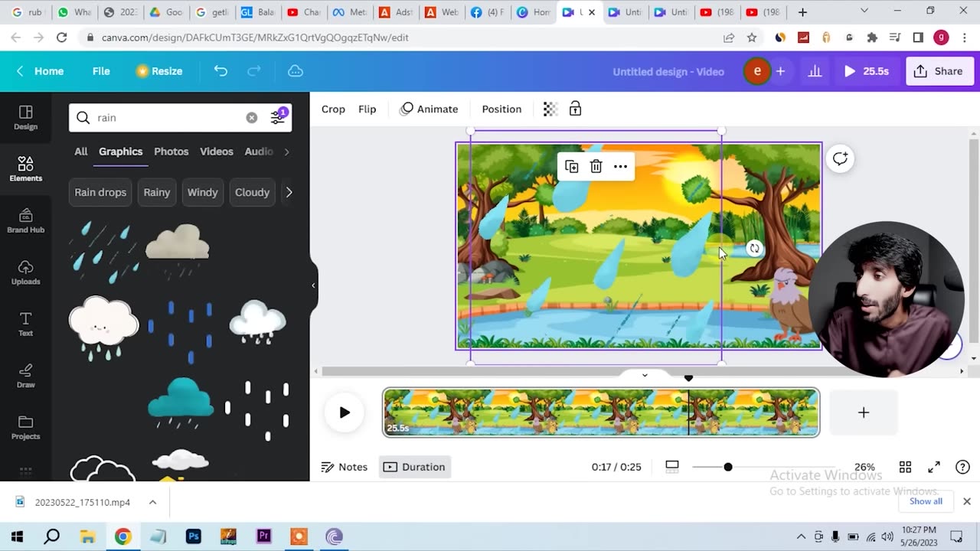Click the rotate handle on selected element
Screen dimensions: 980x551
point(754,248)
